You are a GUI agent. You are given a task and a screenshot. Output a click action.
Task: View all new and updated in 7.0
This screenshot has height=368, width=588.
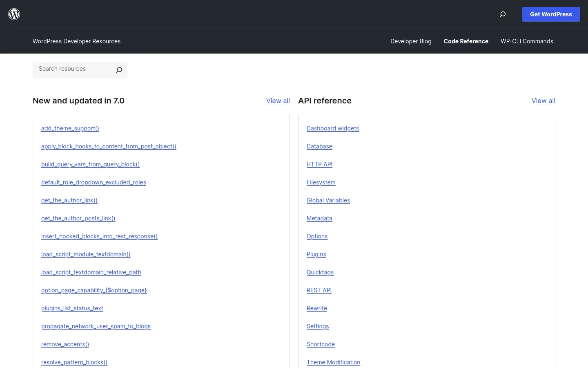tap(278, 101)
